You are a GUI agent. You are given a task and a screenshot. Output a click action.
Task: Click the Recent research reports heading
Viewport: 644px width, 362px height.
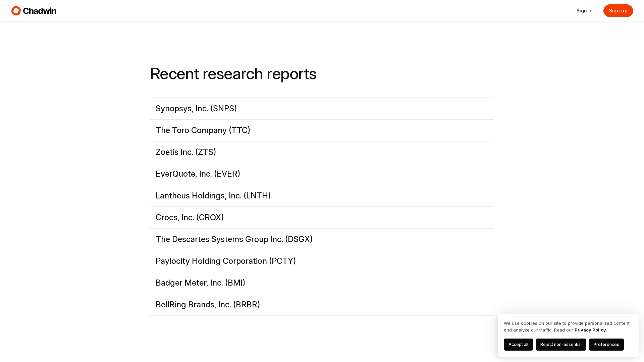[233, 74]
